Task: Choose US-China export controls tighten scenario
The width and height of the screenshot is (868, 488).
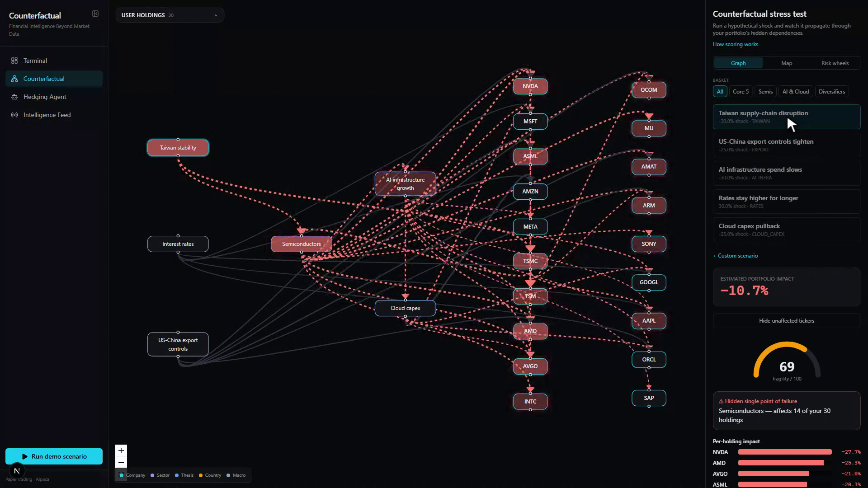Action: 787,145
